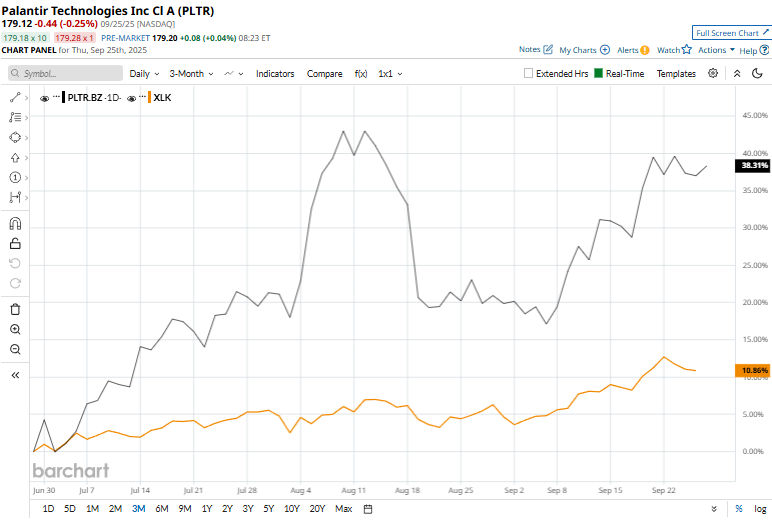Viewport: 772px width, 528px height.
Task: Focus the Symbol search field
Action: click(x=65, y=73)
